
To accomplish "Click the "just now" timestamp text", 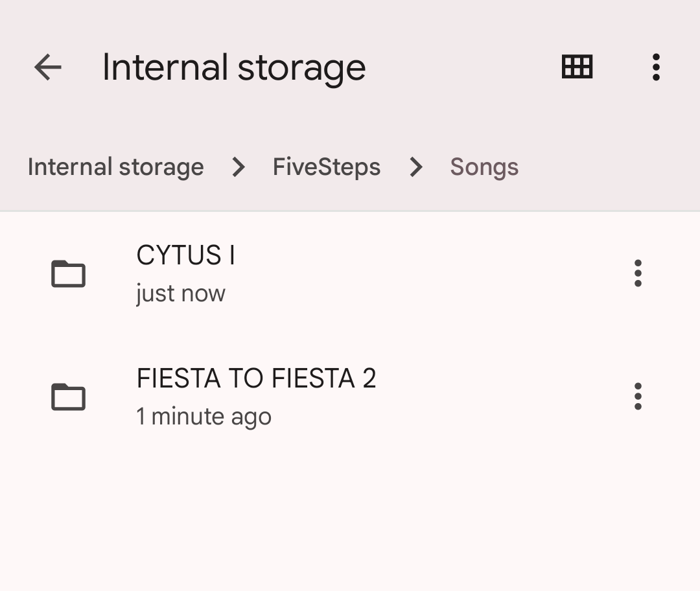I will (180, 294).
